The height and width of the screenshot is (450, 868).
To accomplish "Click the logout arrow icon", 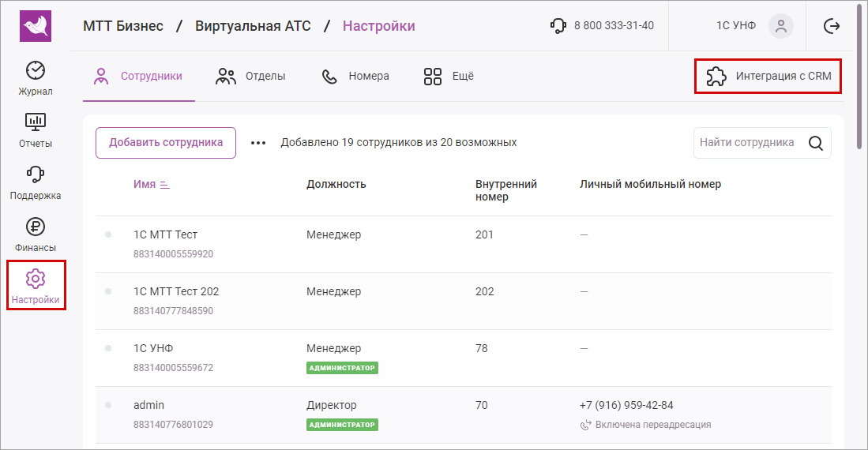I will 832,26.
